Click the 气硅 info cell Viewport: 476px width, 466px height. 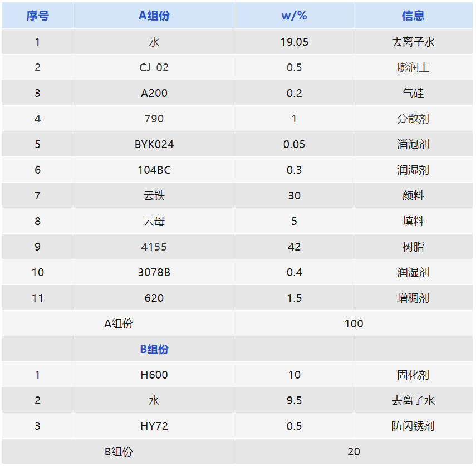point(413,93)
